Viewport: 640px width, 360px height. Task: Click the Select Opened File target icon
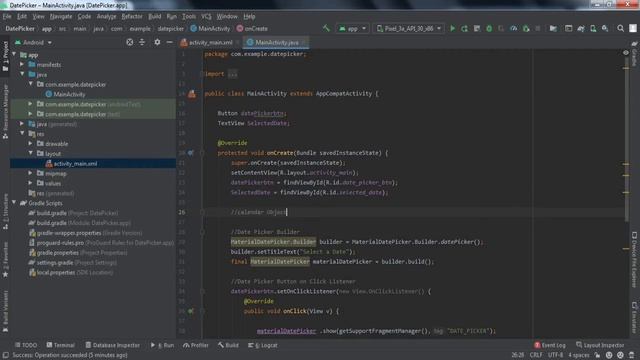point(129,42)
